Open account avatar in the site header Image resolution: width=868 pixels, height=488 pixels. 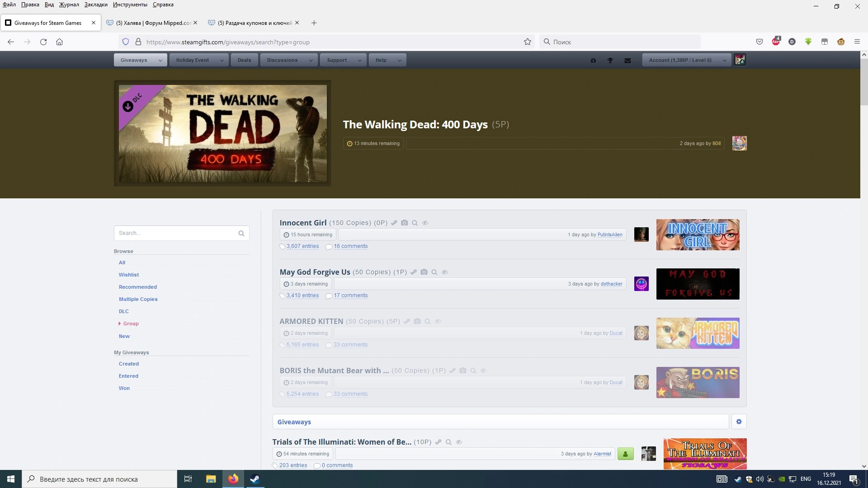tap(740, 60)
